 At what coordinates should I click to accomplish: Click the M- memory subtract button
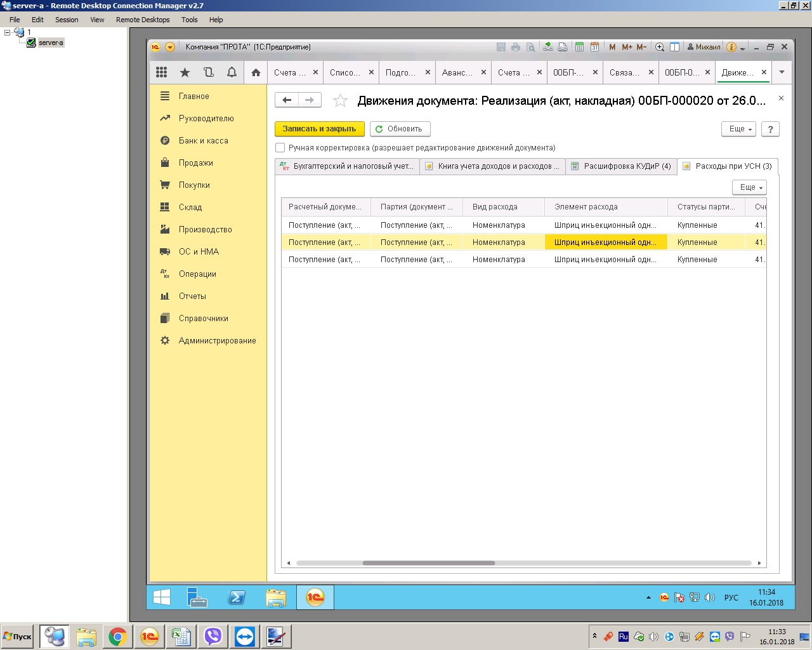click(641, 47)
